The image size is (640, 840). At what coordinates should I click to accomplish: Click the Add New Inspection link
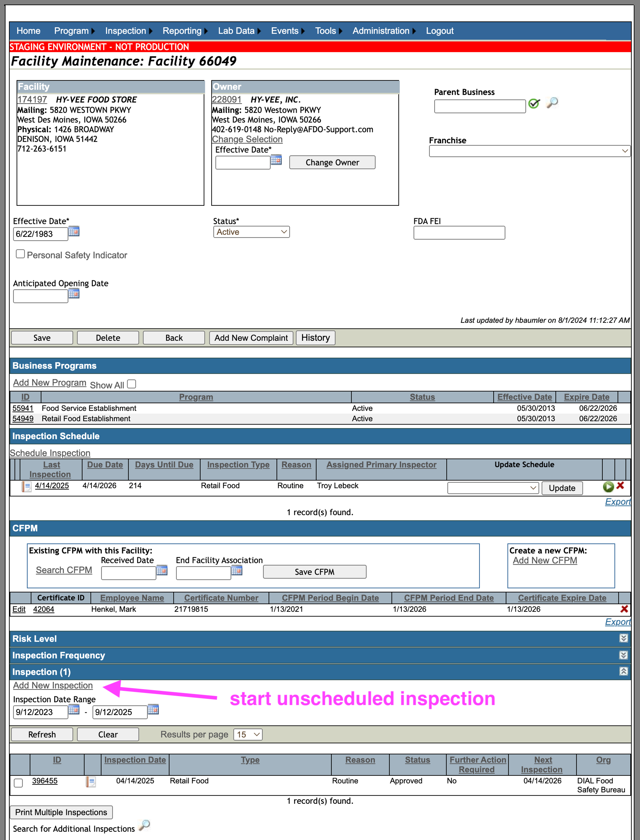(x=53, y=685)
